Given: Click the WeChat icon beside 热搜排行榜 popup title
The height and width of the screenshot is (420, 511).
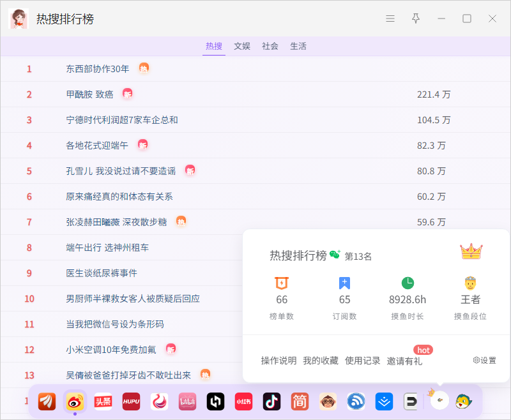Looking at the screenshot, I should 335,254.
